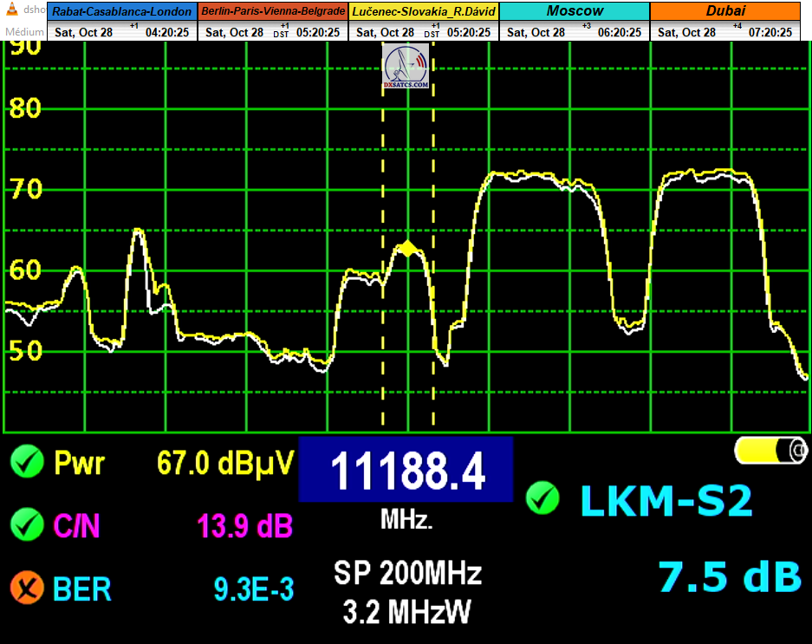The height and width of the screenshot is (644, 812).
Task: Click the SP 200MHz span setting
Action: point(407,574)
